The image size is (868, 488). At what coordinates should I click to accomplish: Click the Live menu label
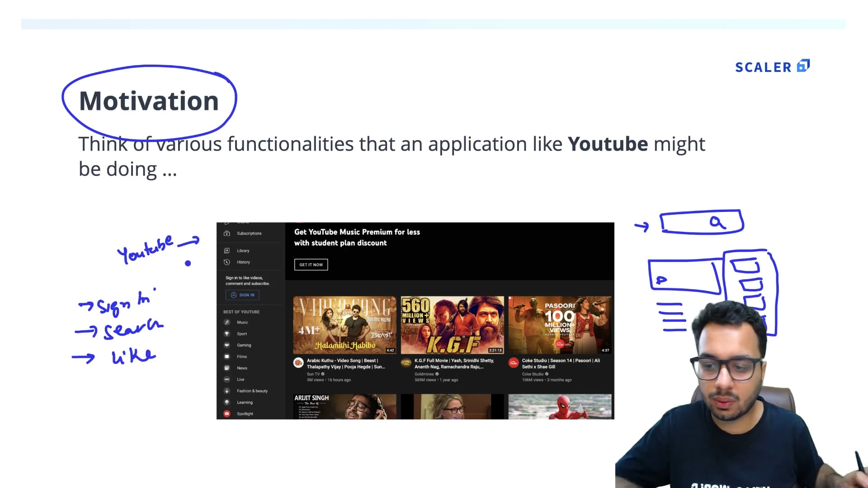click(241, 380)
